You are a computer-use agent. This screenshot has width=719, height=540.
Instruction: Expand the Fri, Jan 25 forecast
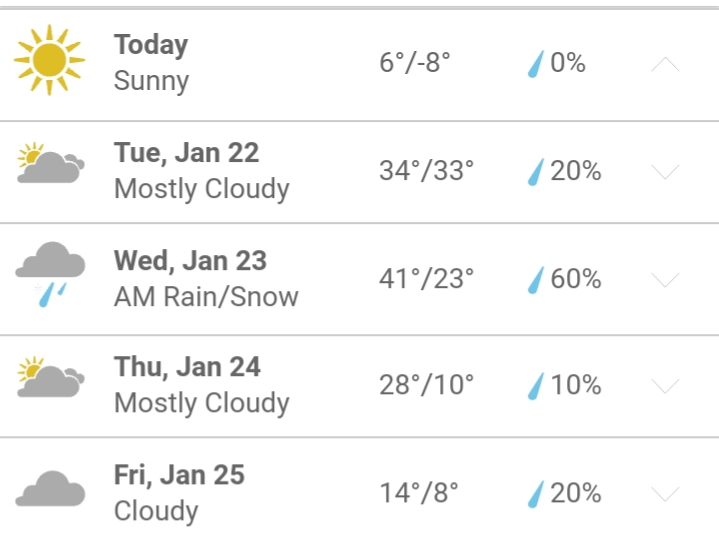point(665,493)
